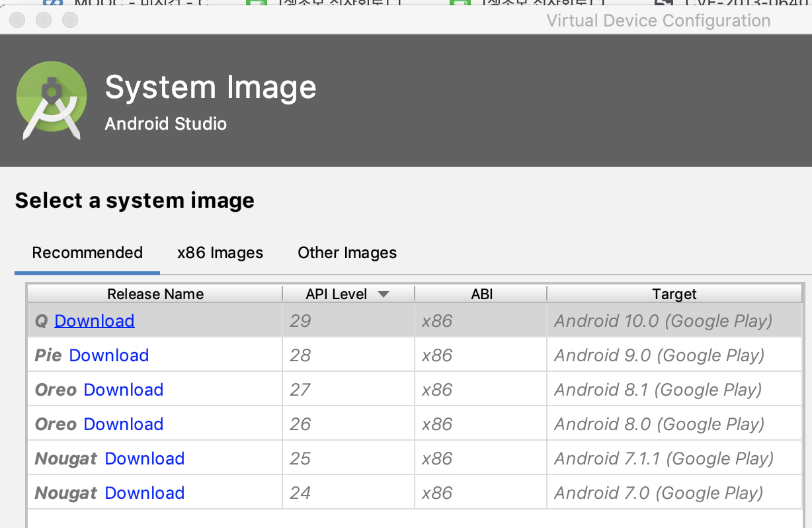Select the API level 28 cell
The height and width of the screenshot is (528, 812).
348,355
